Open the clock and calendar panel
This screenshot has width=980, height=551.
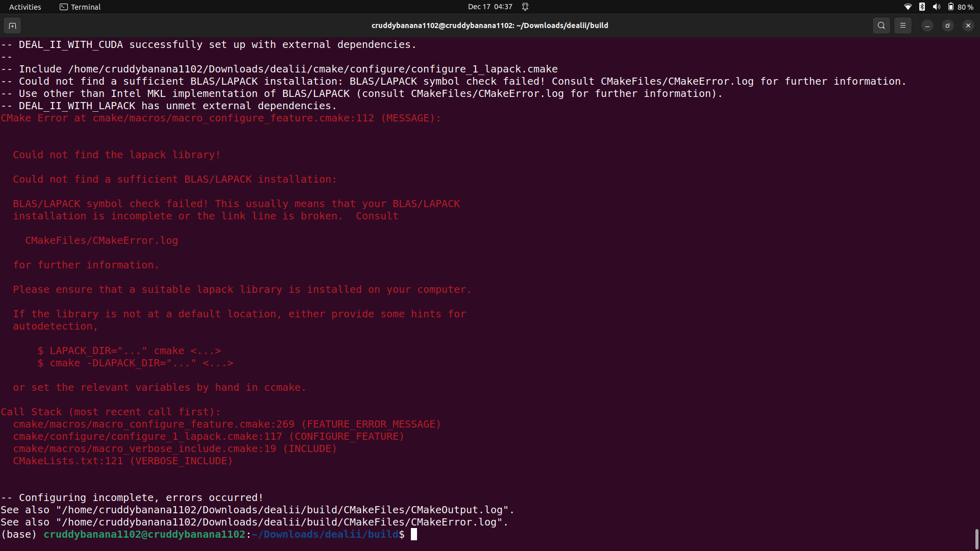click(490, 7)
